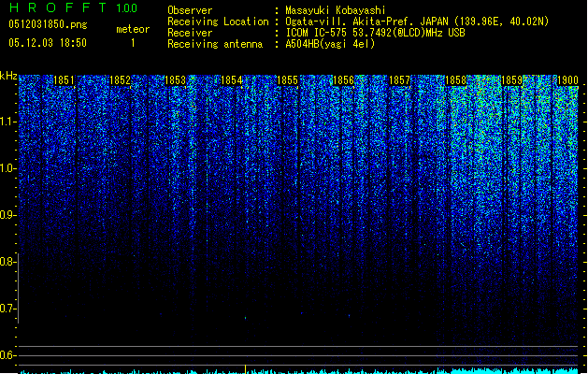Image resolution: width=588 pixels, height=374 pixels.
Task: Click the 1858 time marker
Action: coord(455,80)
